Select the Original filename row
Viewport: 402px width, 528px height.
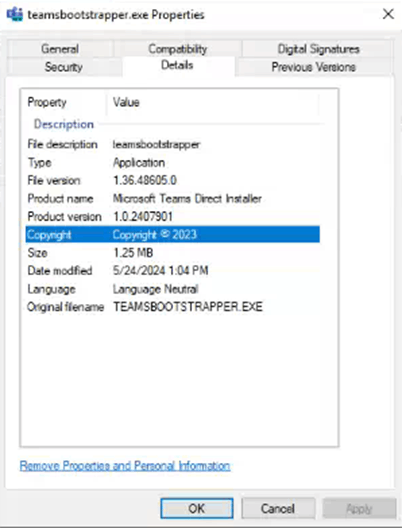[x=173, y=307]
